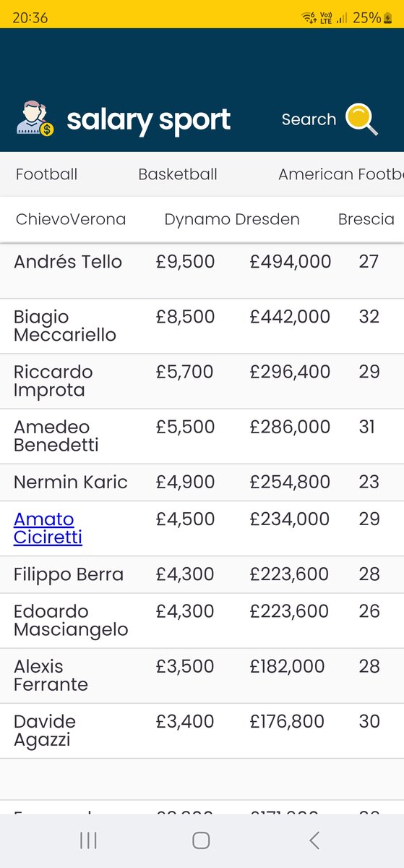Image resolution: width=404 pixels, height=868 pixels.
Task: Select the Nermin Karic row
Action: (x=202, y=482)
